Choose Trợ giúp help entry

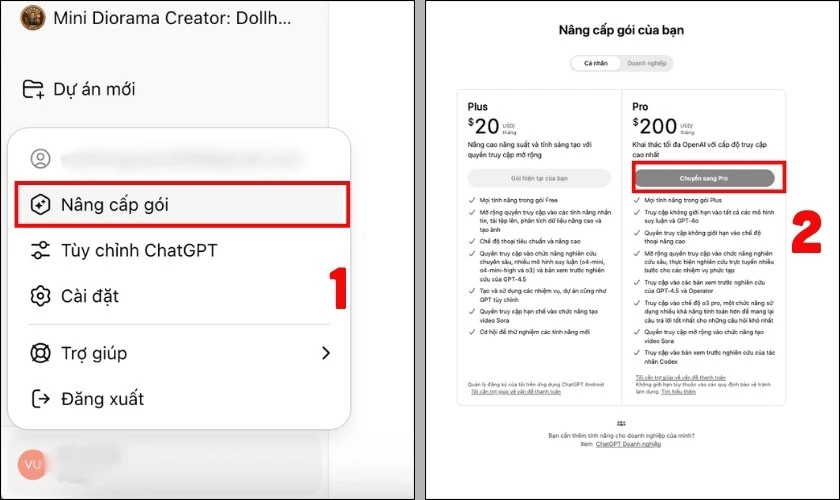click(x=179, y=353)
